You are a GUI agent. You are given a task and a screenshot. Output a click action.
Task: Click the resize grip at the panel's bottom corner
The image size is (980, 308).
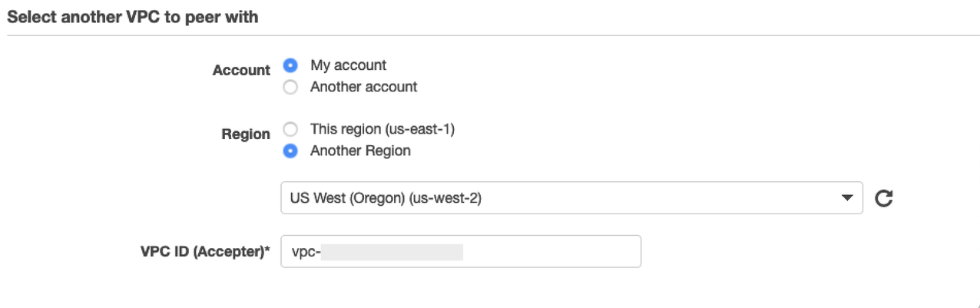(x=974, y=304)
